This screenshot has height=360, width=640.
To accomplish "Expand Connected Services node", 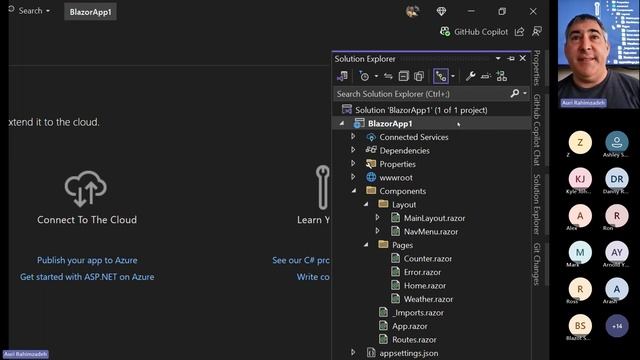I will [x=353, y=137].
